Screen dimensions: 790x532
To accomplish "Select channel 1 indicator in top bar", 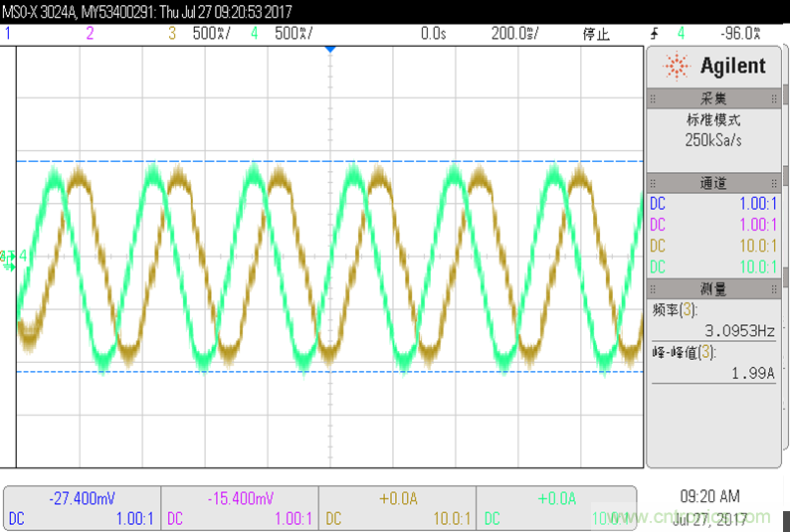I will click(x=8, y=33).
